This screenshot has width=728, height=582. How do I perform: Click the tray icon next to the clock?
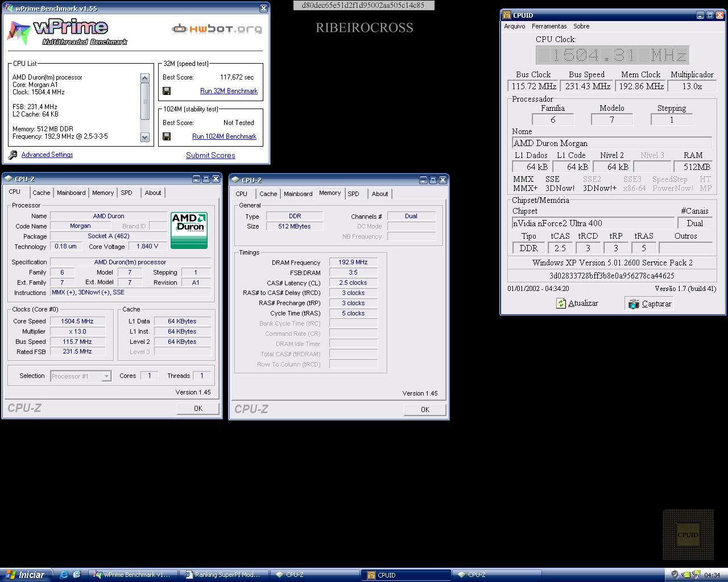(696, 575)
